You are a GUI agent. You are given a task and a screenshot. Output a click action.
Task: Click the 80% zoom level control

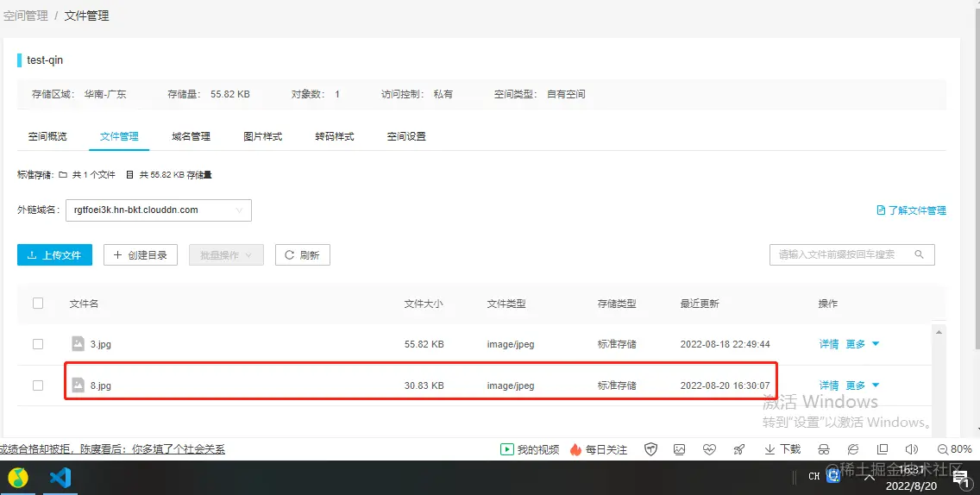954,449
